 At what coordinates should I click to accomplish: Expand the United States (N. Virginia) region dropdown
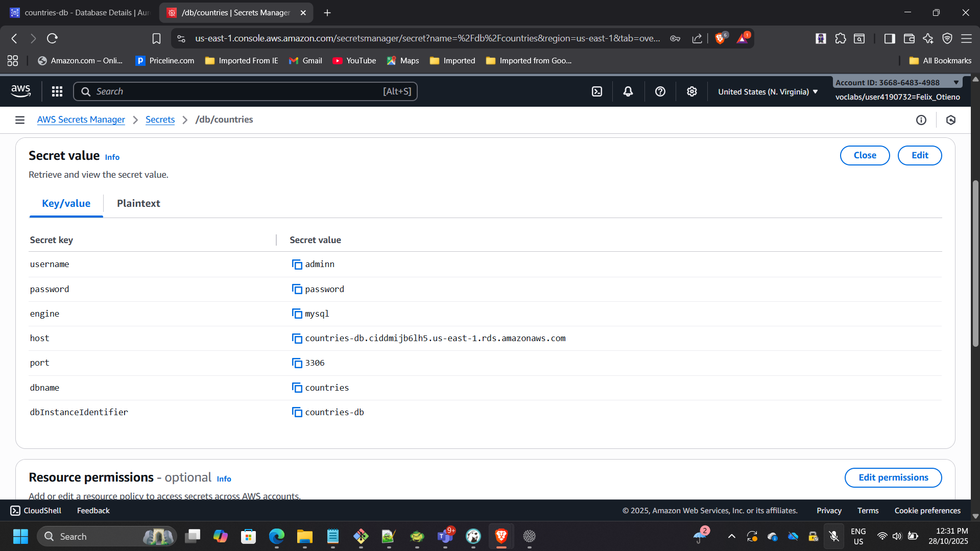click(x=768, y=92)
